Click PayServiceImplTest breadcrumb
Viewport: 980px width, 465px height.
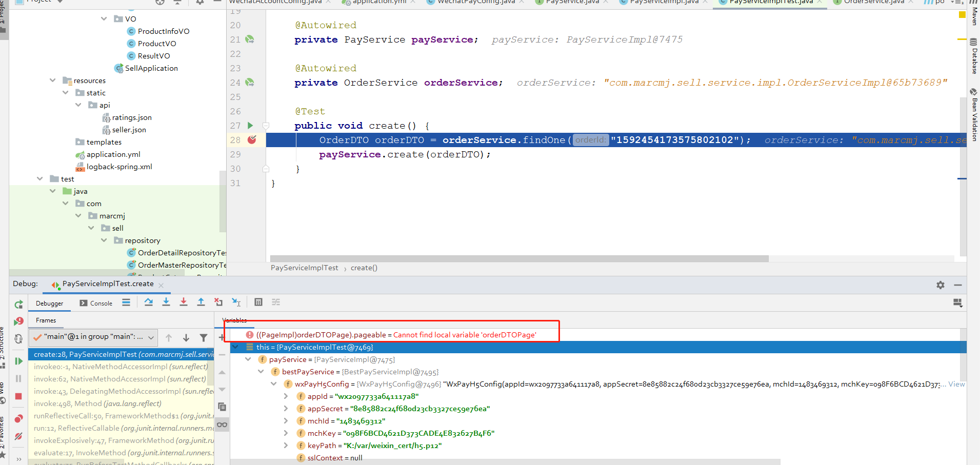[305, 268]
